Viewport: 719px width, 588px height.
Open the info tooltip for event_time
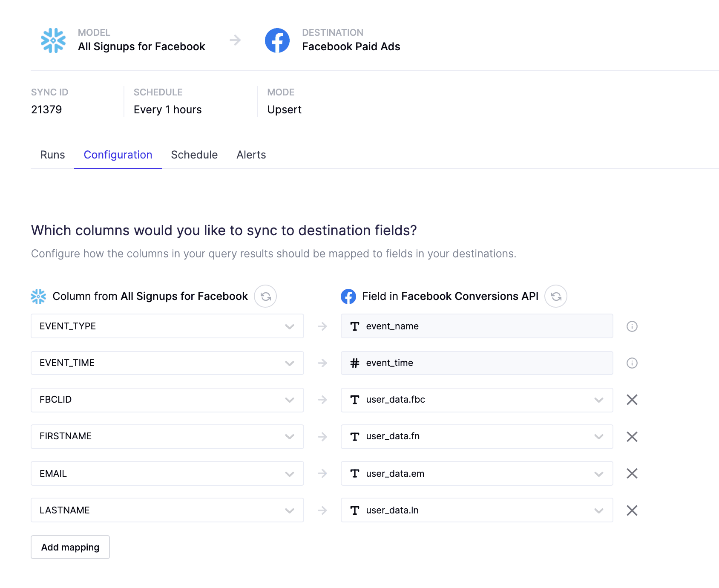(632, 363)
